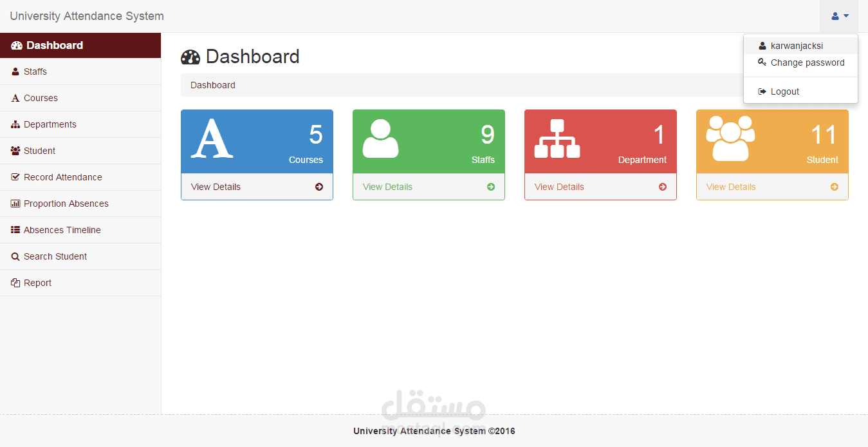Click the Department label on red card

pyautogui.click(x=643, y=160)
